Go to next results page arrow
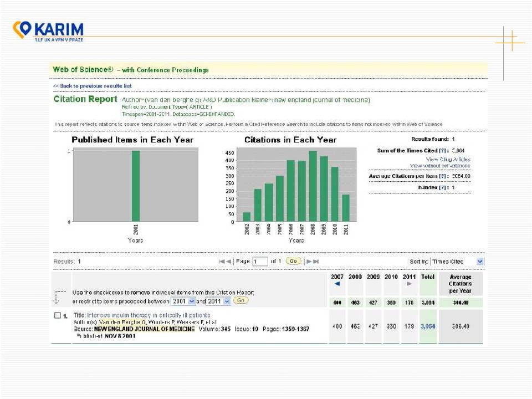Image resolution: width=532 pixels, height=399 pixels. pos(309,261)
